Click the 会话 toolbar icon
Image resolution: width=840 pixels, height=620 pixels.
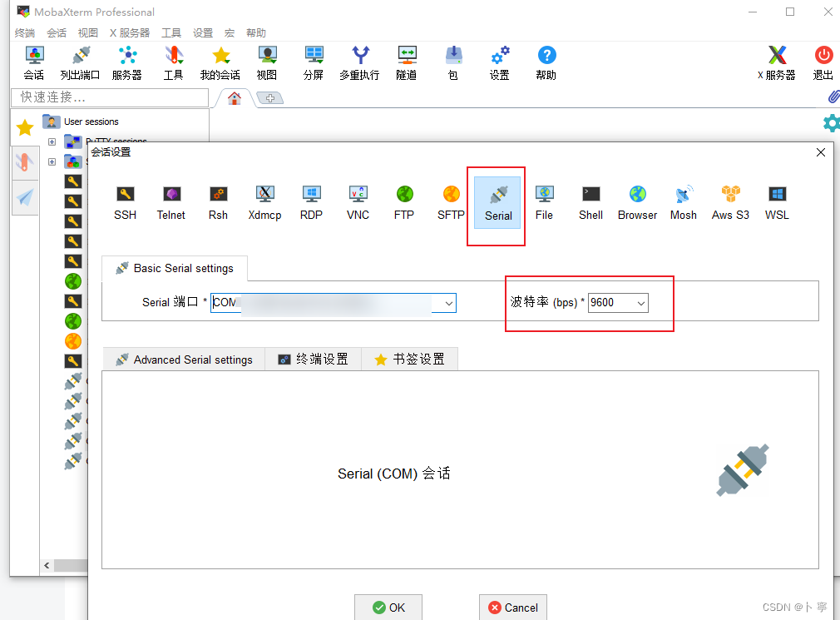(34, 63)
